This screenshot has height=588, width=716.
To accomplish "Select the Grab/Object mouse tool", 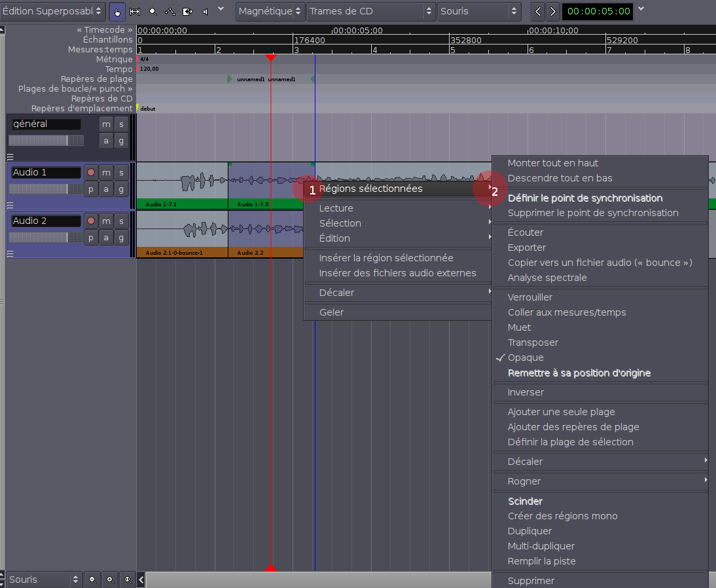I will 116,11.
